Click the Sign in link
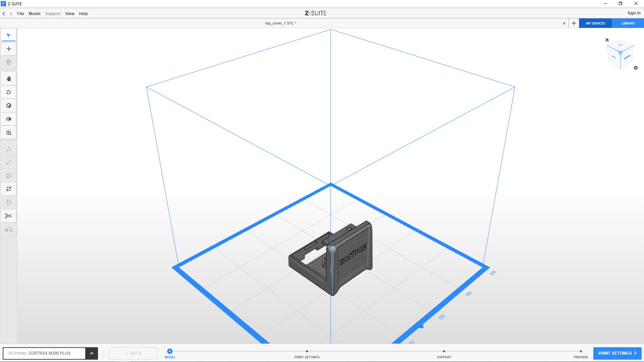The image size is (644, 362). [x=634, y=13]
